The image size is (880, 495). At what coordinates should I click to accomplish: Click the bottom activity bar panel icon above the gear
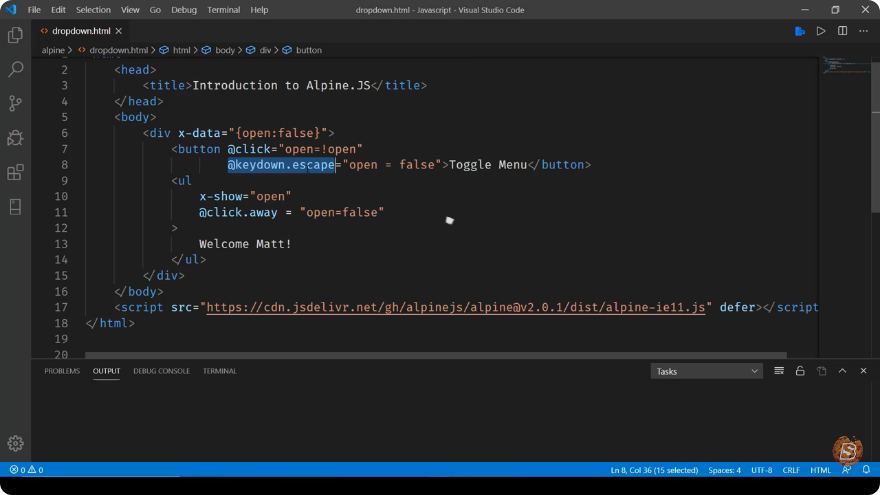point(15,207)
